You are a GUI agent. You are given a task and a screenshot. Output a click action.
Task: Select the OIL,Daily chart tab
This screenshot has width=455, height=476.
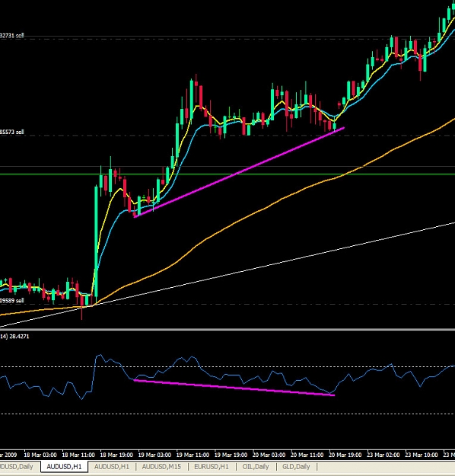tap(256, 466)
